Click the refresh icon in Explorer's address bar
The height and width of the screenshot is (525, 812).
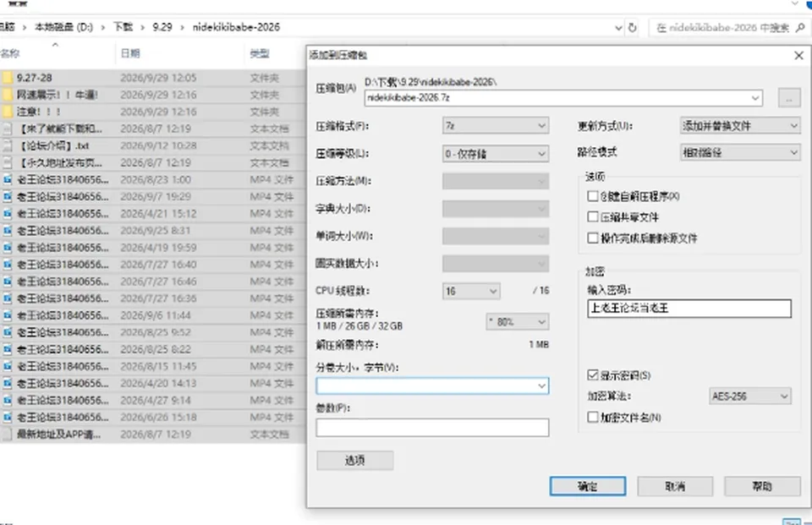(633, 27)
